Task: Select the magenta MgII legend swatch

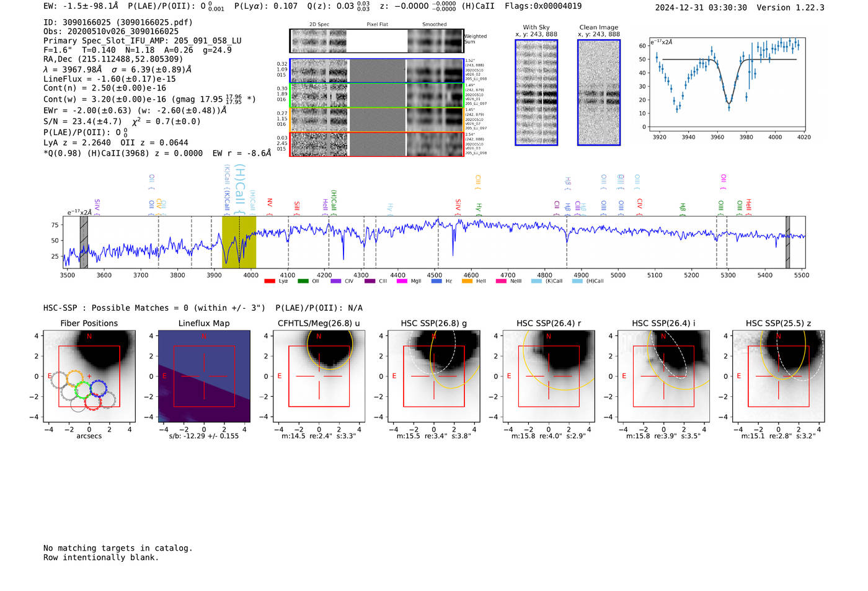Action: point(402,282)
